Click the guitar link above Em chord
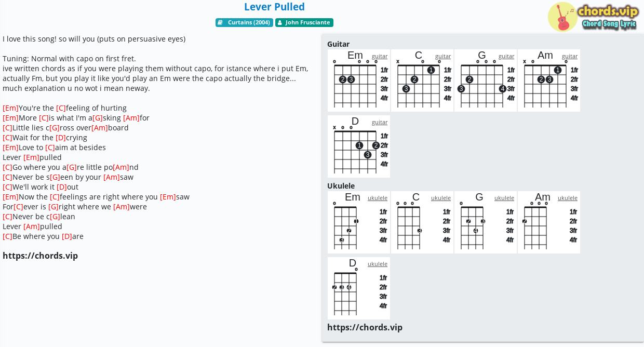Viewport: 644px width, 347px height. pos(380,56)
